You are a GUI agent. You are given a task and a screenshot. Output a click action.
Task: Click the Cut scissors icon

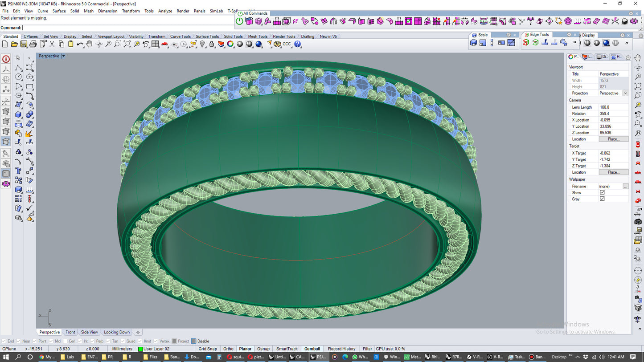point(52,44)
